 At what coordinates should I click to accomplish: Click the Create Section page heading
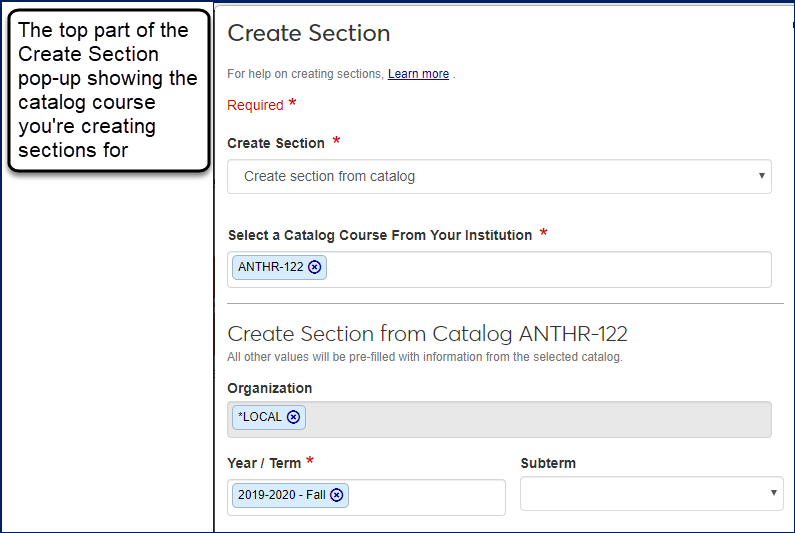308,33
